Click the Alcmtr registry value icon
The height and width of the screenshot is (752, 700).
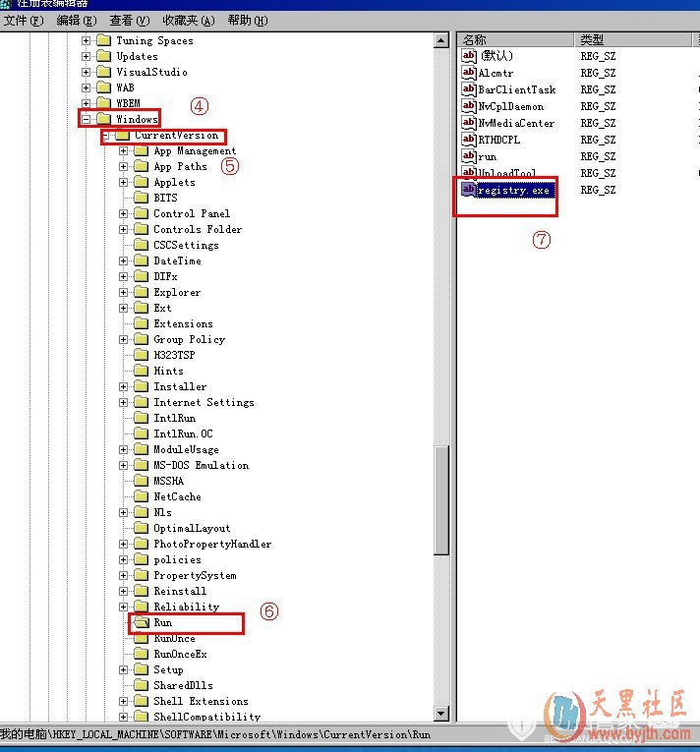(x=469, y=73)
